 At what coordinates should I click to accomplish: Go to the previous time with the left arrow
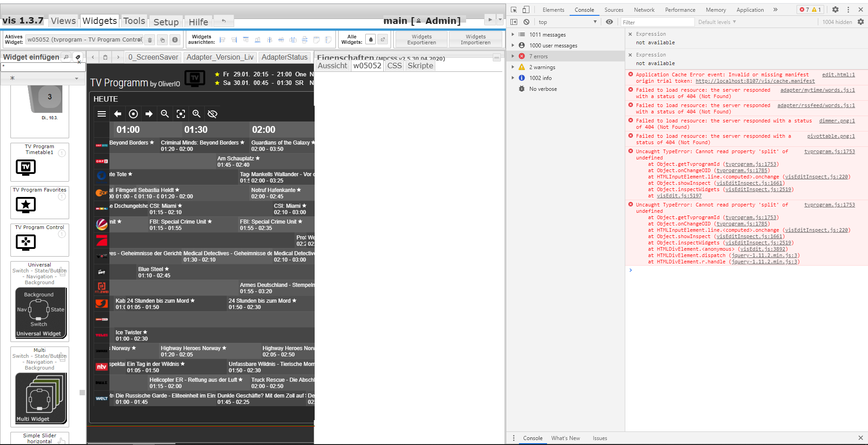pos(118,114)
